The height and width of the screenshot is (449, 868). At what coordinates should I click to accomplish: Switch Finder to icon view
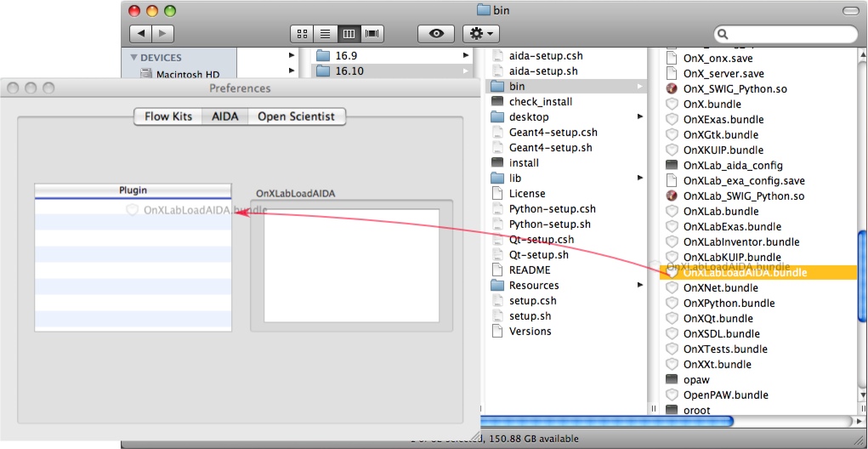pyautogui.click(x=303, y=34)
